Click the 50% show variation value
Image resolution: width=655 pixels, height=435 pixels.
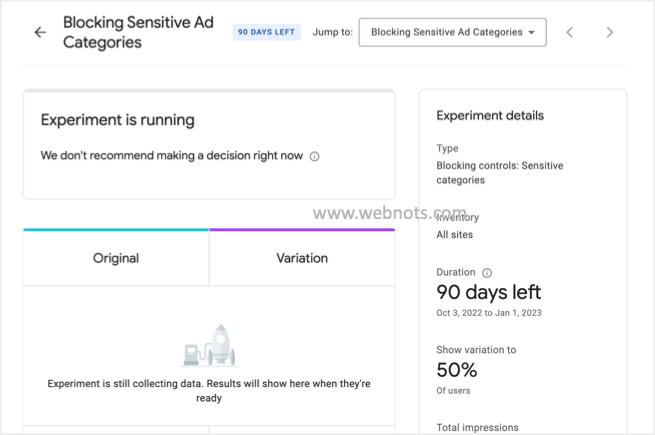pos(457,370)
